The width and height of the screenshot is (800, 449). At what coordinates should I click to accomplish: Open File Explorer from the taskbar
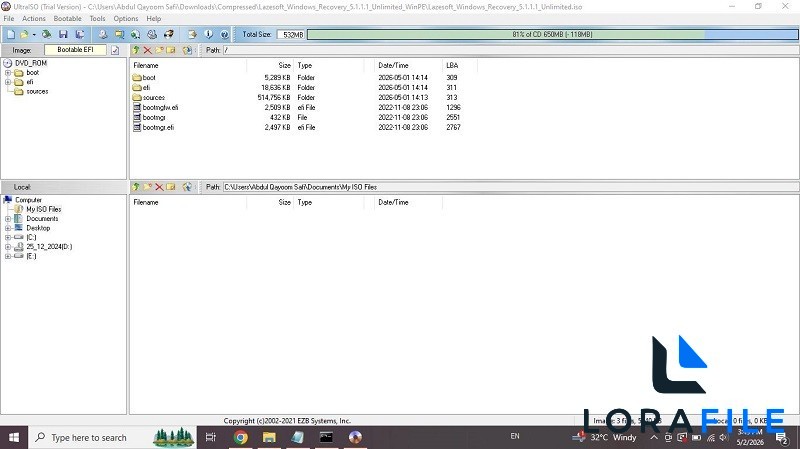tap(269, 437)
